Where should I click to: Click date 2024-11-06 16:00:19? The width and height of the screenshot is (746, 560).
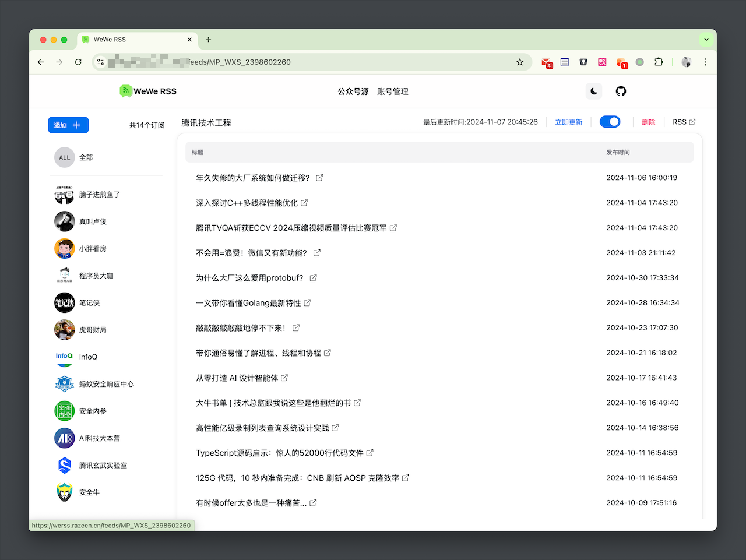642,178
